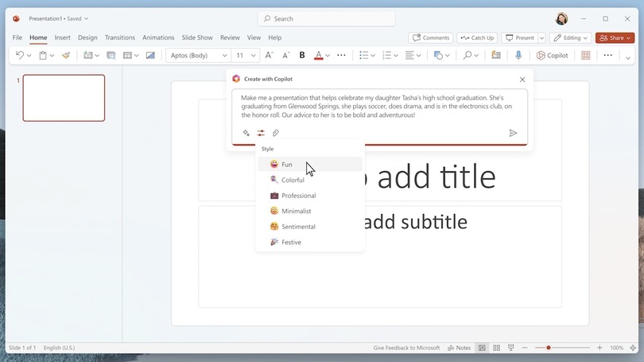
Task: Switch to the Insert tab
Action: tap(63, 37)
